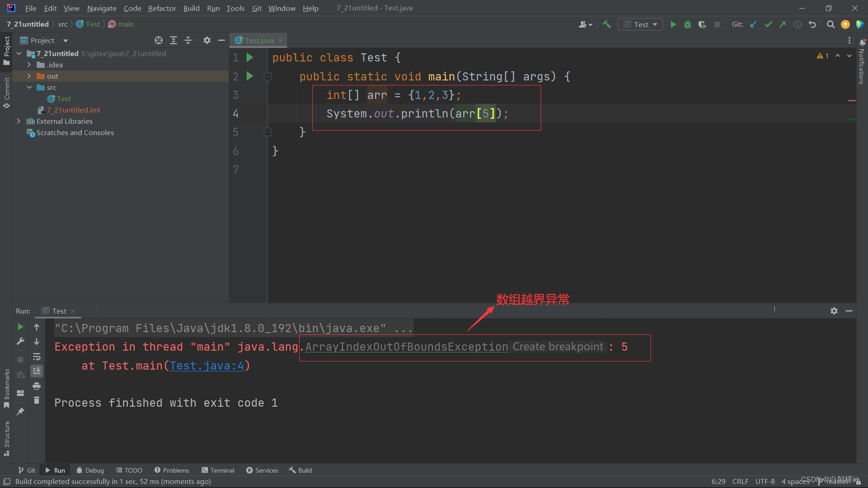Clear all console output trash icon
868x488 pixels.
pos(37,400)
